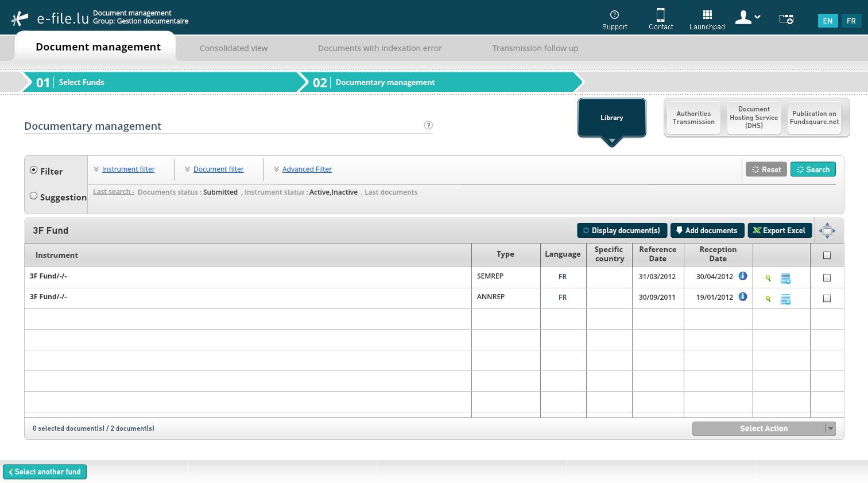Click info icon on SEMREP row

(x=742, y=276)
